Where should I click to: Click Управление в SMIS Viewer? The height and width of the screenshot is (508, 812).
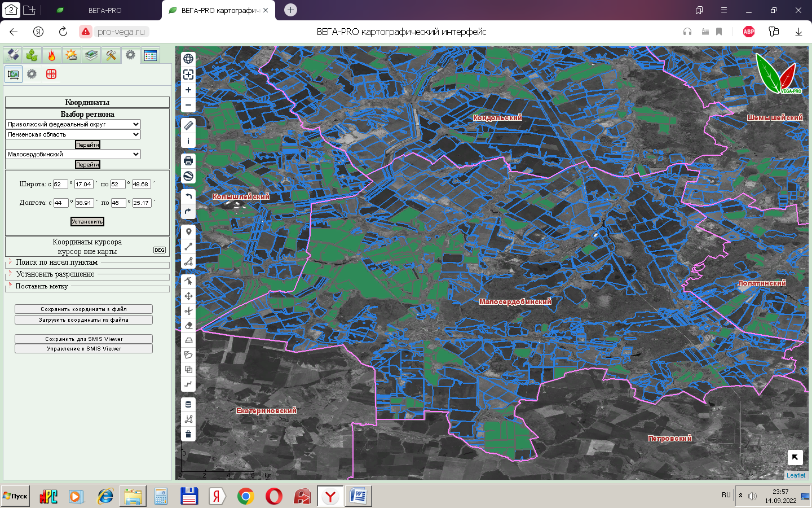tap(83, 349)
